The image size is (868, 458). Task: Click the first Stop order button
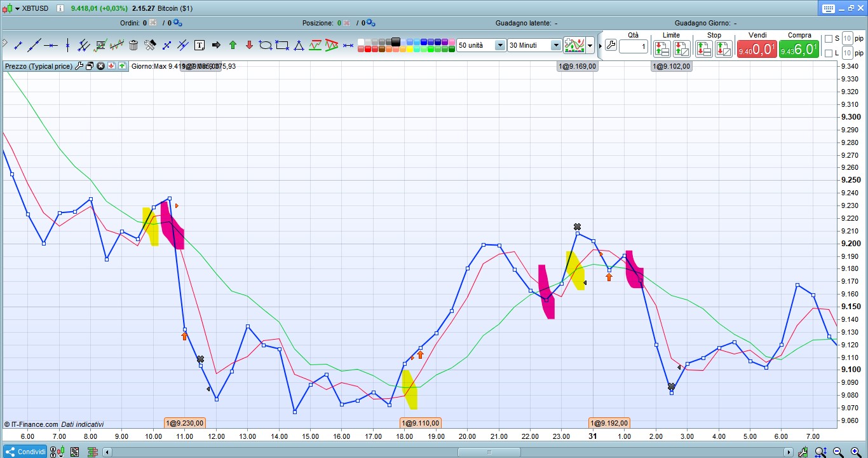(x=704, y=48)
